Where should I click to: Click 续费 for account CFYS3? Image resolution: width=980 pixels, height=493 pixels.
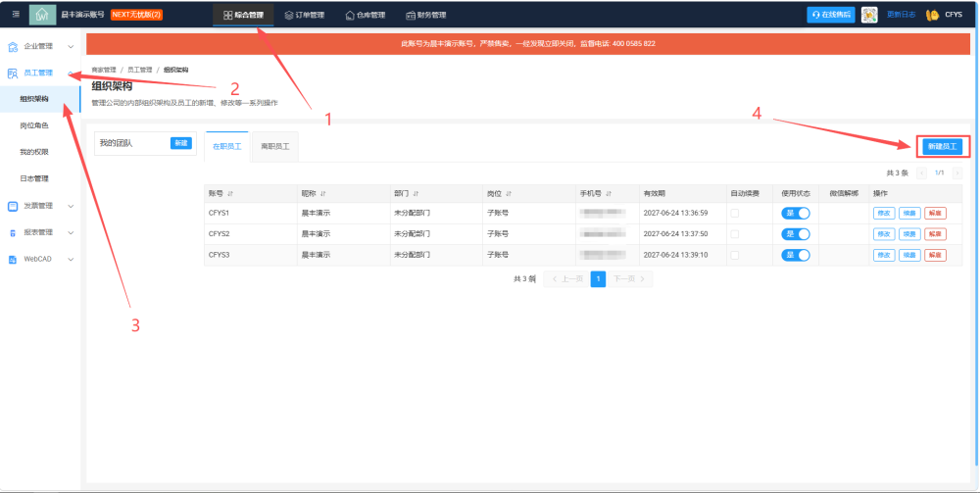[x=909, y=255]
